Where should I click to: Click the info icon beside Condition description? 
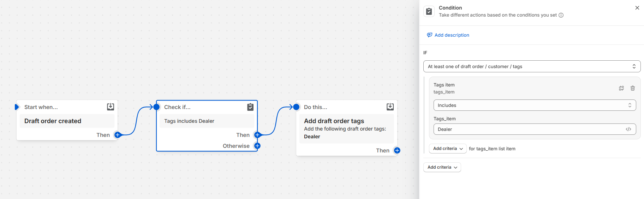coord(561,15)
